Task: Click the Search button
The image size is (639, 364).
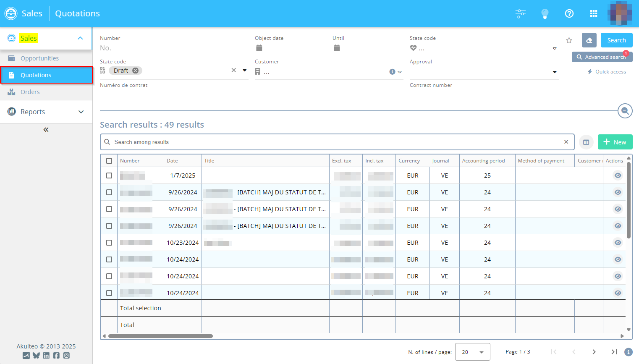Action: coord(616,40)
